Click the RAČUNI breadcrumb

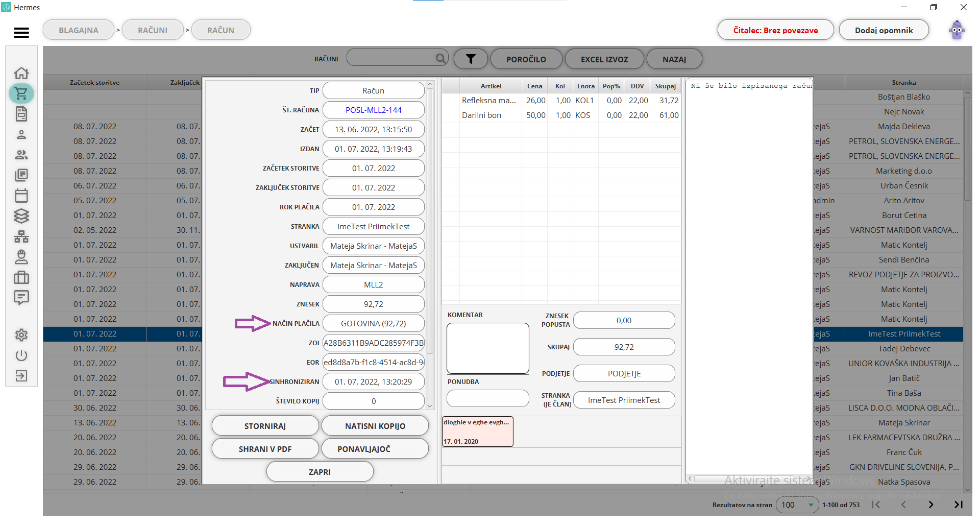153,30
